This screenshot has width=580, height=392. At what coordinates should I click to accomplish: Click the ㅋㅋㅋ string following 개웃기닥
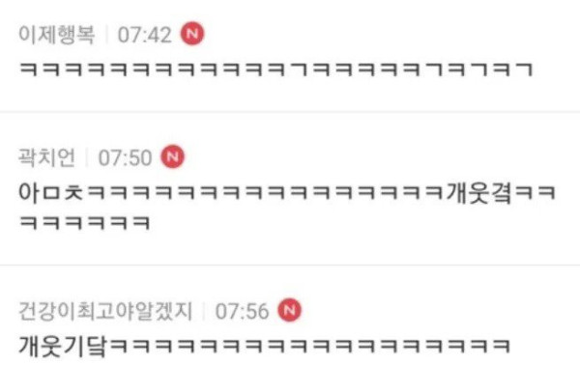310,346
